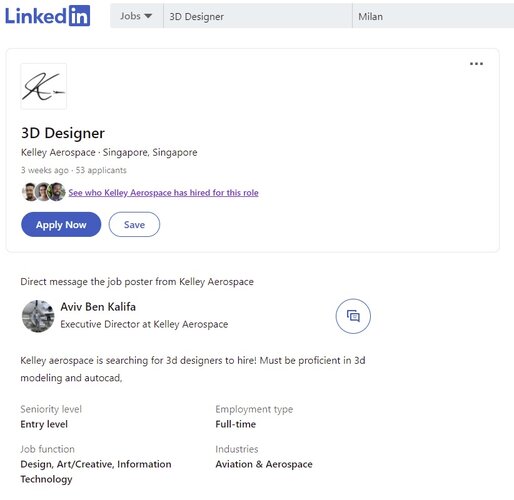Open See who Kelley Aerospace has hired link
Viewport: 514px width, 500px height.
(163, 193)
